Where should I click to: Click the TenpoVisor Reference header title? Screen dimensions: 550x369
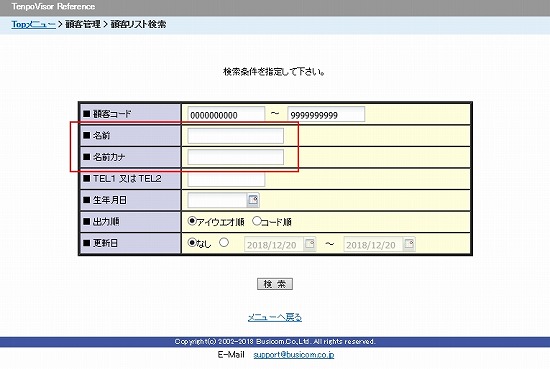[53, 7]
